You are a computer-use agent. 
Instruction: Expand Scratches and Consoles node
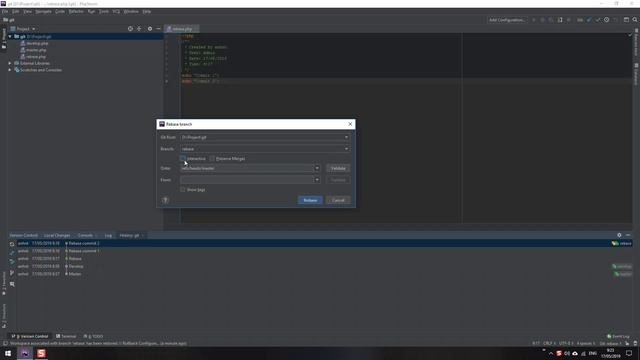pos(10,70)
